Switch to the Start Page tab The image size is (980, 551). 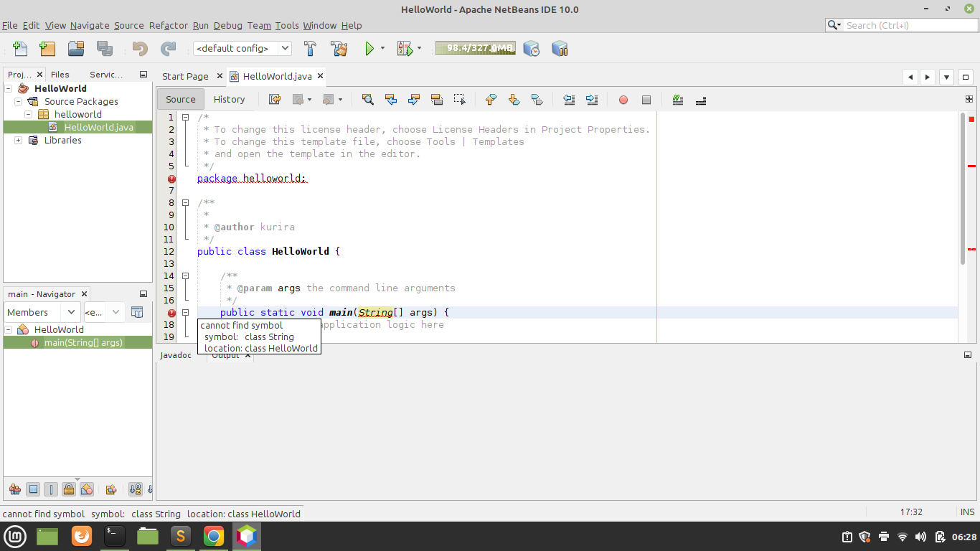click(185, 76)
